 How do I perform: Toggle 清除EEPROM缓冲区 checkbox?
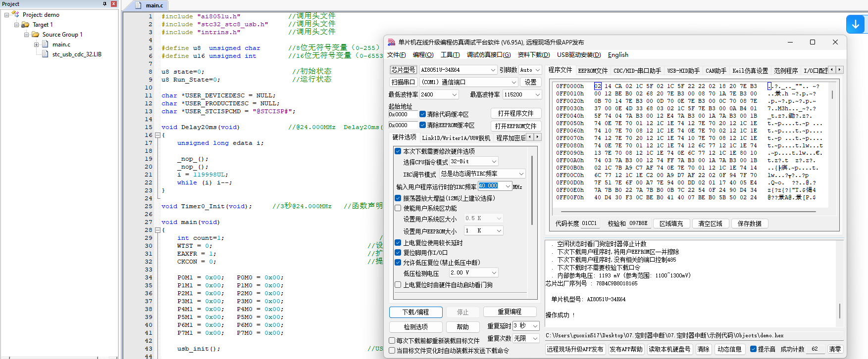click(x=422, y=125)
